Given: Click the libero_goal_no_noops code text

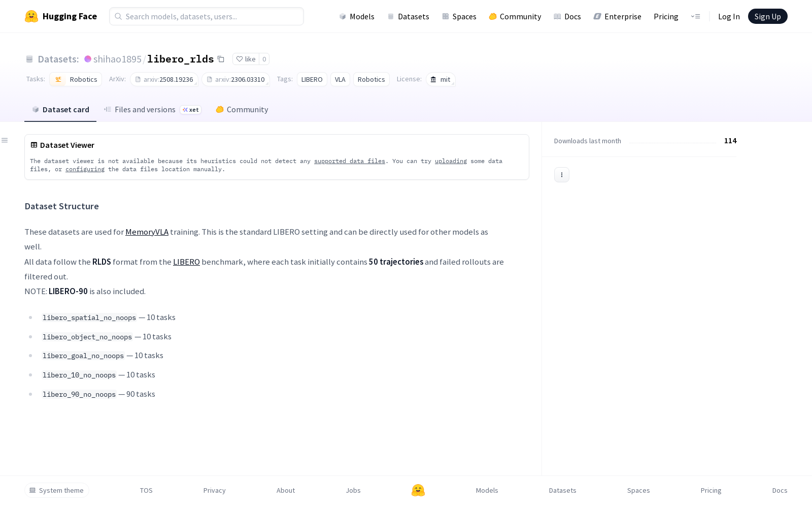Looking at the screenshot, I should tap(83, 356).
